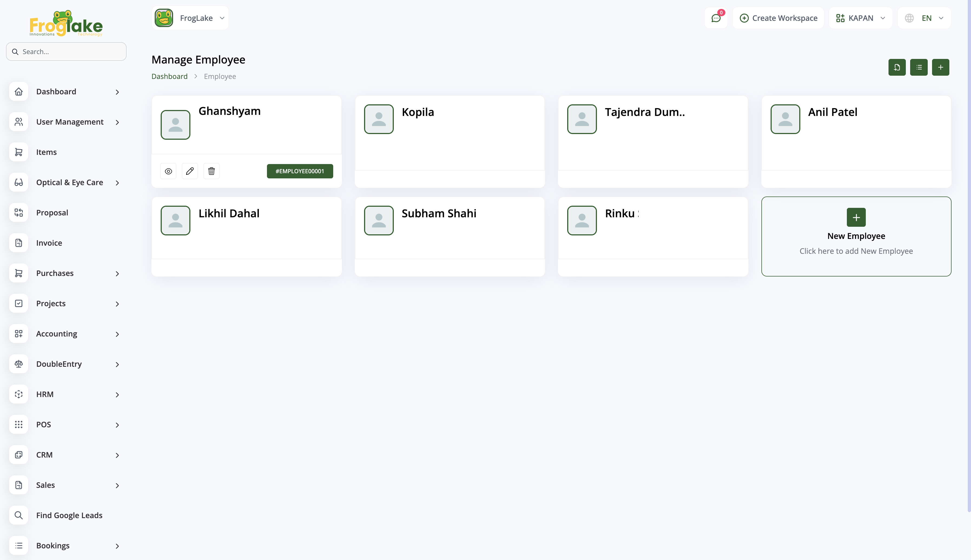Screen dimensions: 971x560
Task: Delete Ghanshyam using the trash icon
Action: [211, 171]
